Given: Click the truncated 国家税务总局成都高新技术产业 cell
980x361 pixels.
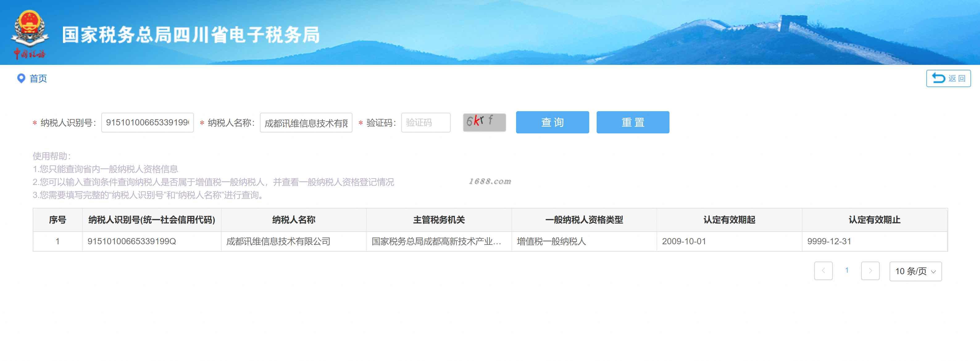Looking at the screenshot, I should tap(436, 241).
